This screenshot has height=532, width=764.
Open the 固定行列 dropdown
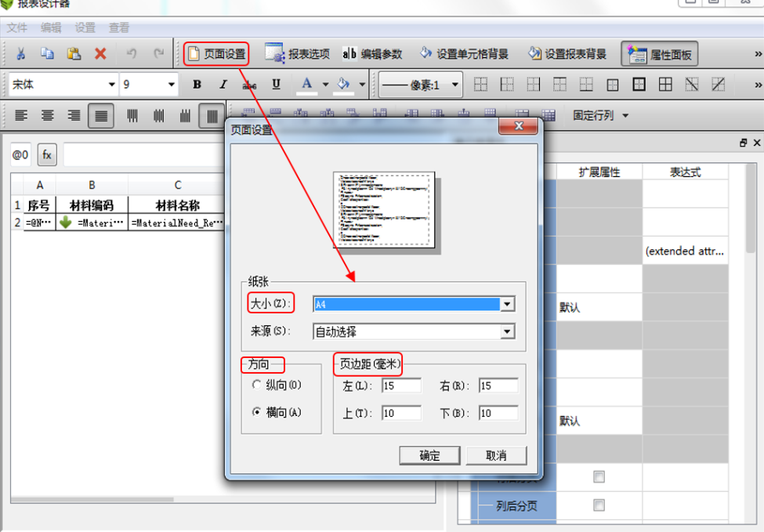coord(600,115)
